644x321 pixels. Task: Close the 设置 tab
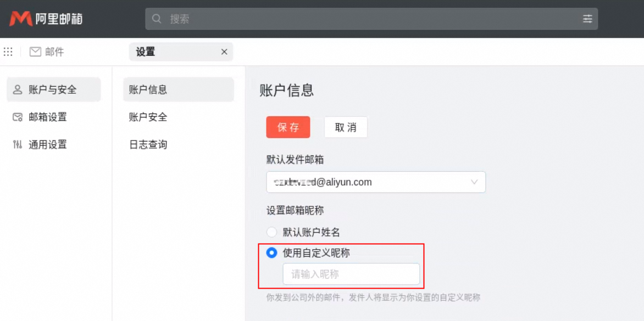click(x=224, y=51)
